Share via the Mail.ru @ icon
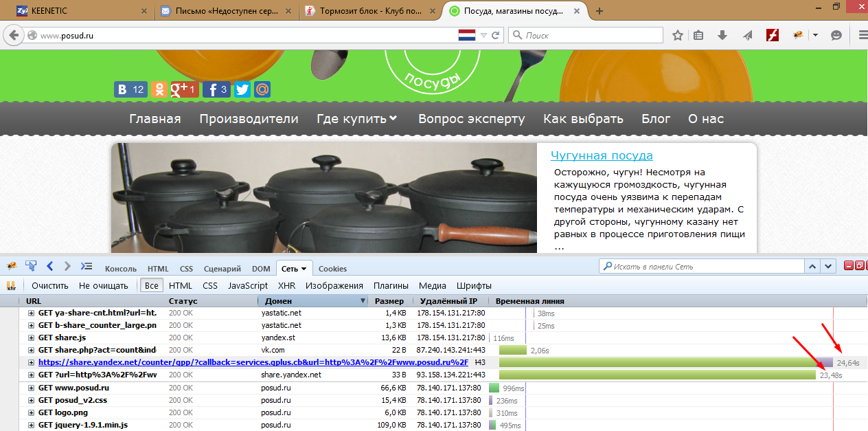 click(262, 89)
